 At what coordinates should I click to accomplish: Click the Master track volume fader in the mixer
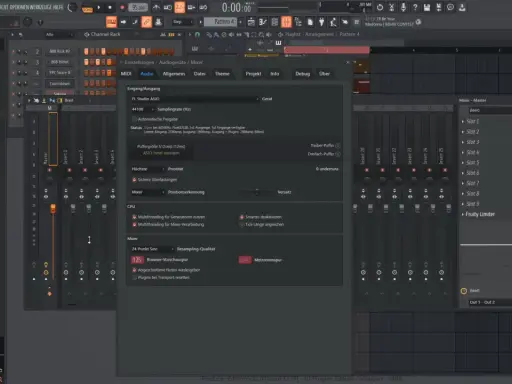[53, 209]
